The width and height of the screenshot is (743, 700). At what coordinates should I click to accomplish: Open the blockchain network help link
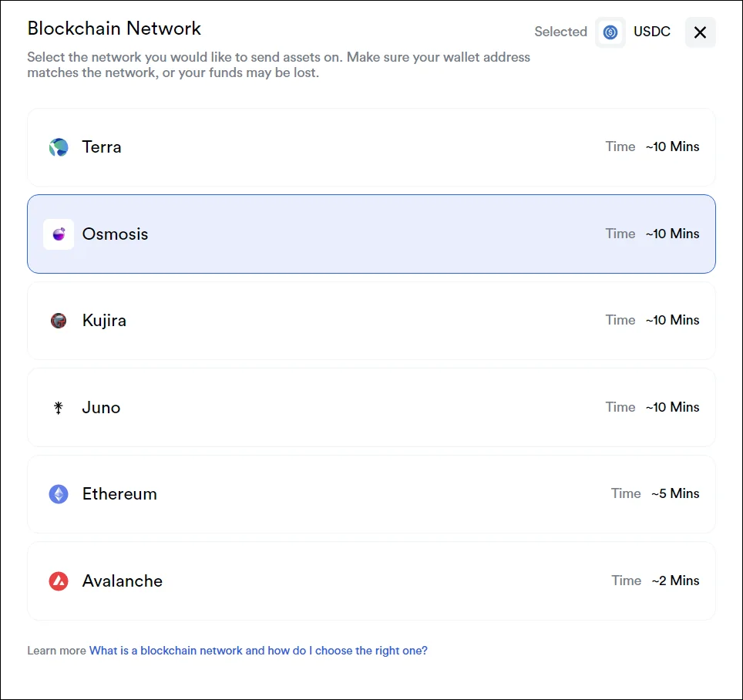(258, 651)
